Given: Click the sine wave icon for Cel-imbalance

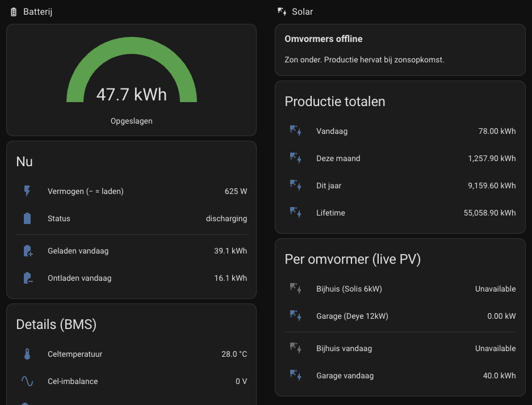Looking at the screenshot, I should pyautogui.click(x=27, y=381).
